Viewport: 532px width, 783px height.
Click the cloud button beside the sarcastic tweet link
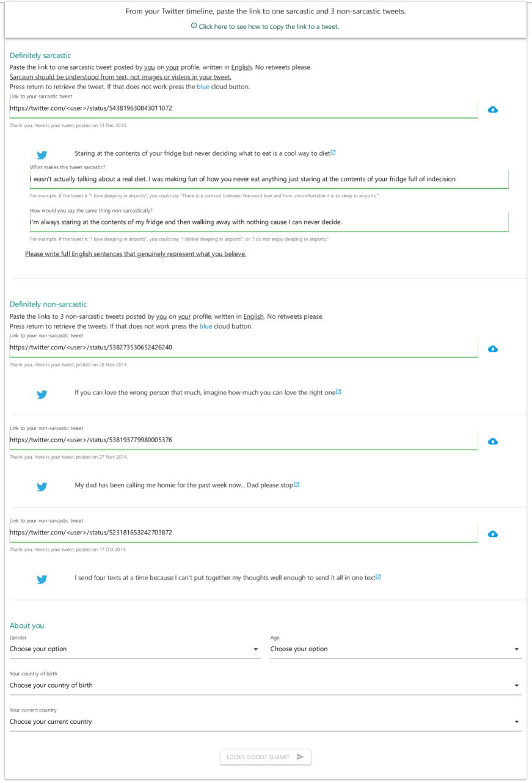[x=493, y=109]
